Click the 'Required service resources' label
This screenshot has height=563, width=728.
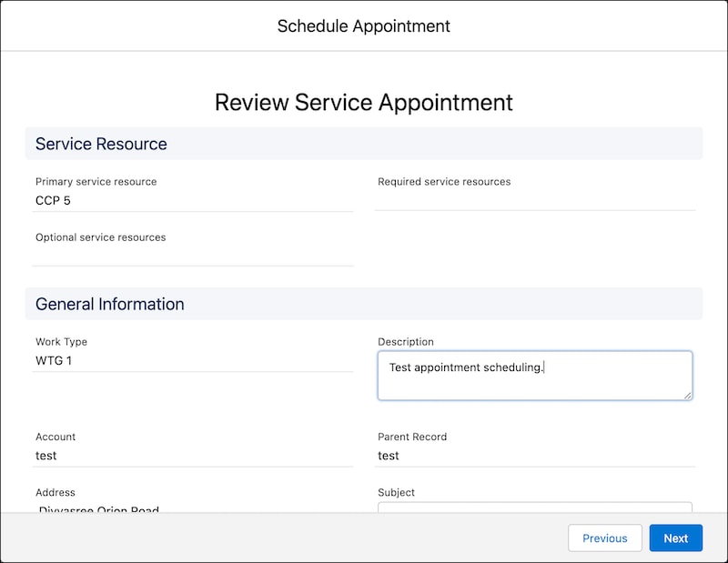(444, 182)
